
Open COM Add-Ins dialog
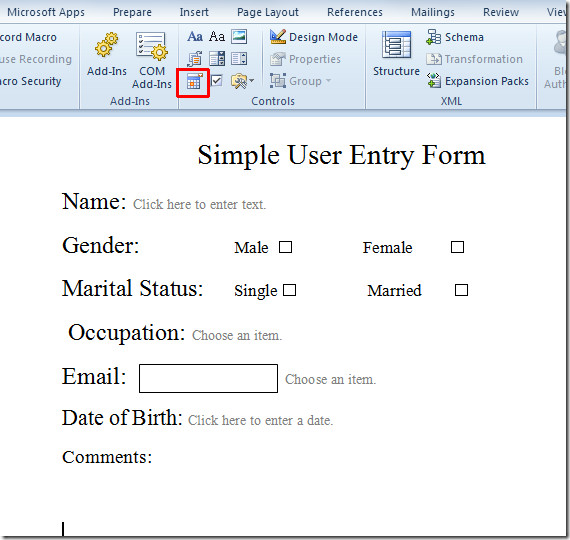(152, 60)
